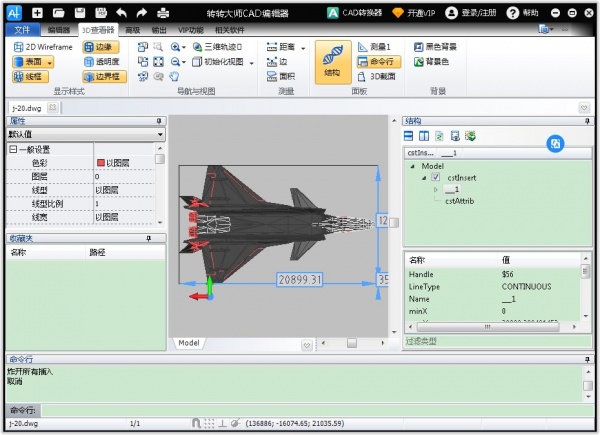The height and width of the screenshot is (435, 600).
Task: Click the 结构 (Structure) ribbon button
Action: click(332, 61)
